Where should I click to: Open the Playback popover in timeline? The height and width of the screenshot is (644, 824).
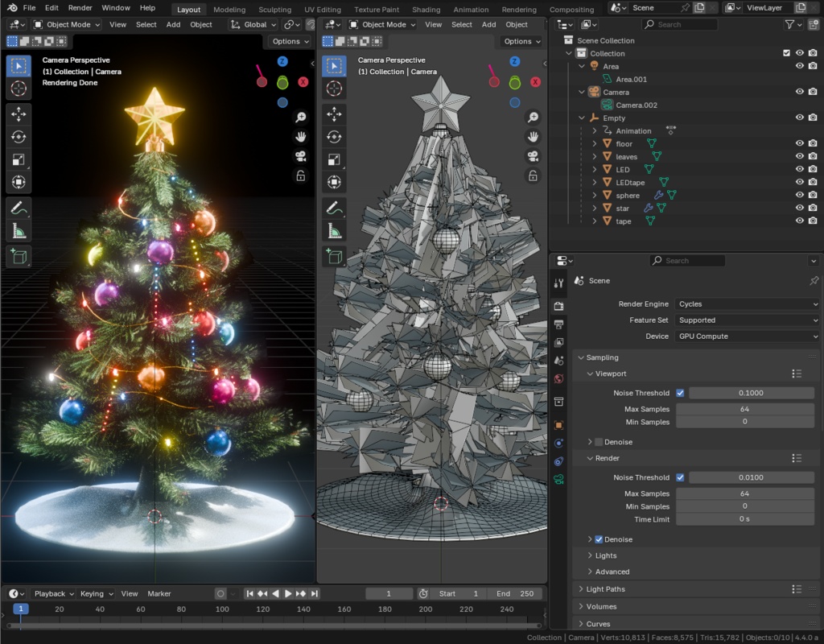(53, 594)
